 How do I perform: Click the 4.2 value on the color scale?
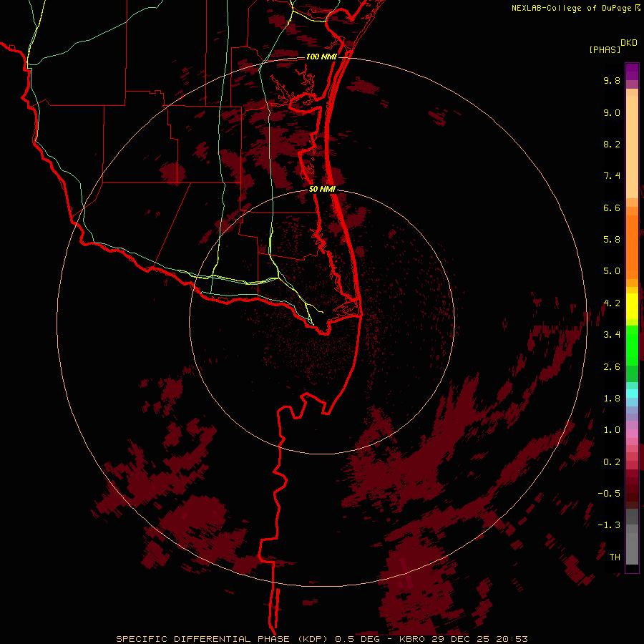coord(612,303)
